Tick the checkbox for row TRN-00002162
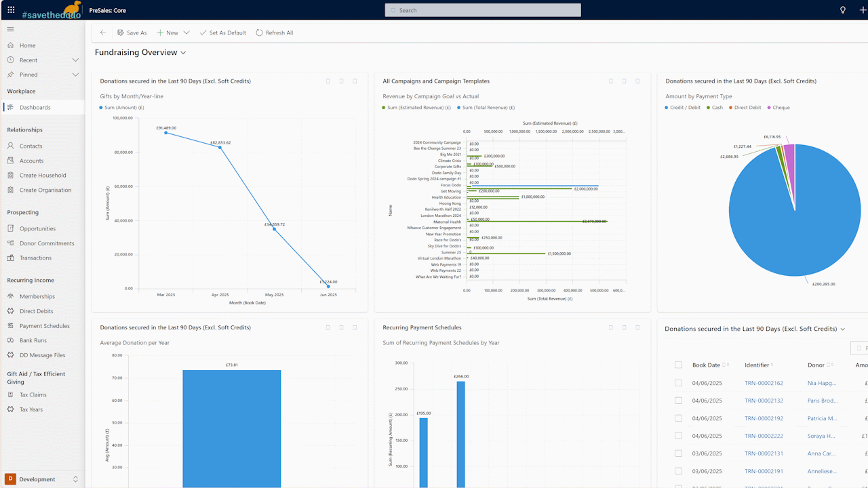The height and width of the screenshot is (488, 868). [x=678, y=383]
